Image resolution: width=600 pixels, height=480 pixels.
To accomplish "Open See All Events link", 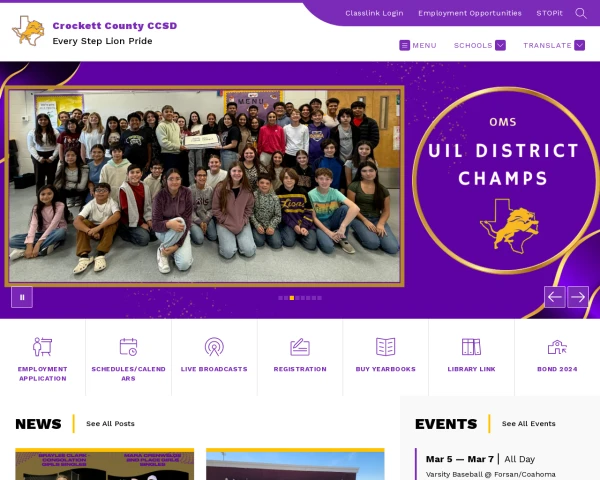I will (528, 424).
